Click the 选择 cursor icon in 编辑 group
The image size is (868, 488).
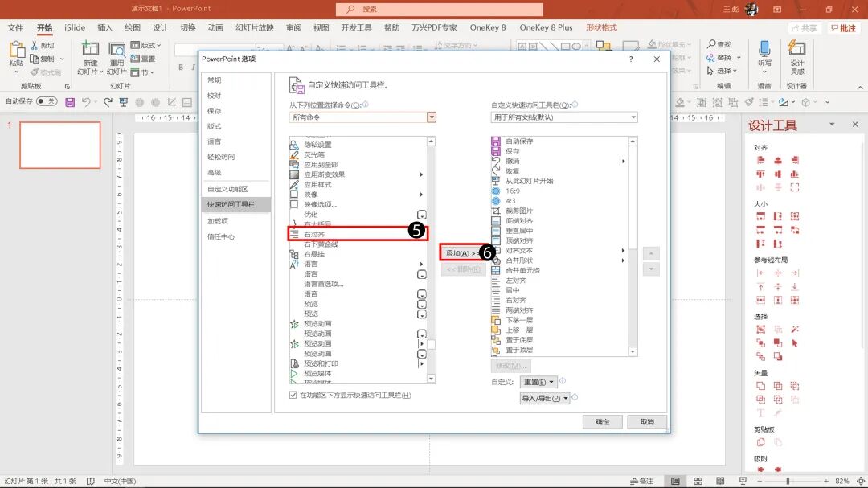coord(710,71)
